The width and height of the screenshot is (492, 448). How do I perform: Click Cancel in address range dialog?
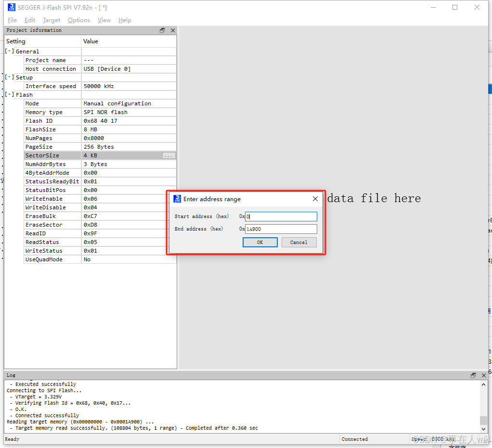tap(298, 242)
